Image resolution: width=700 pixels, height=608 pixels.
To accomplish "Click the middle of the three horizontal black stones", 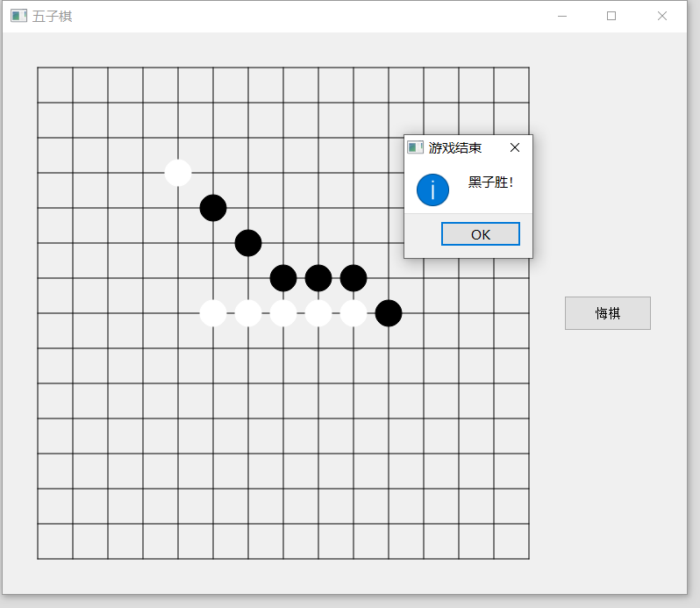I will tap(318, 278).
